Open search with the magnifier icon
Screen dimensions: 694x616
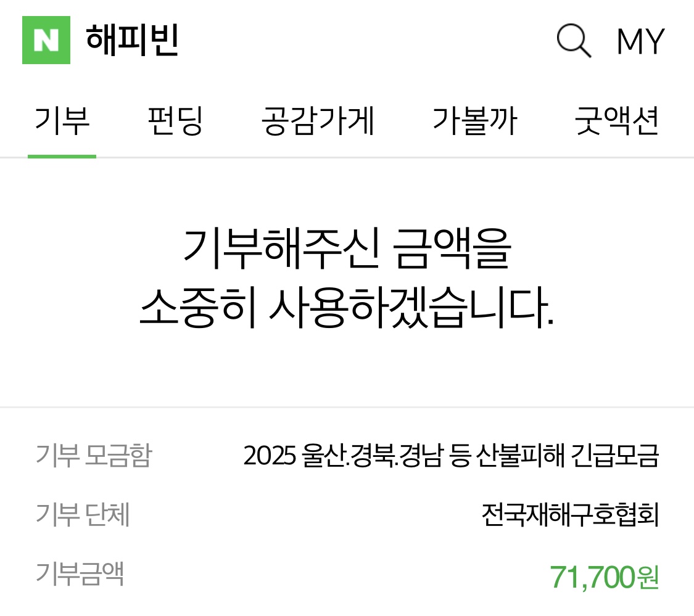click(574, 41)
